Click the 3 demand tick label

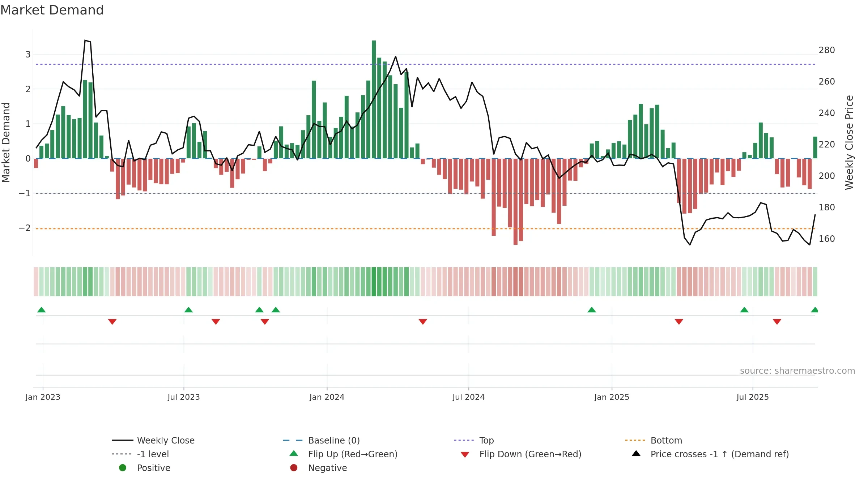pyautogui.click(x=28, y=55)
